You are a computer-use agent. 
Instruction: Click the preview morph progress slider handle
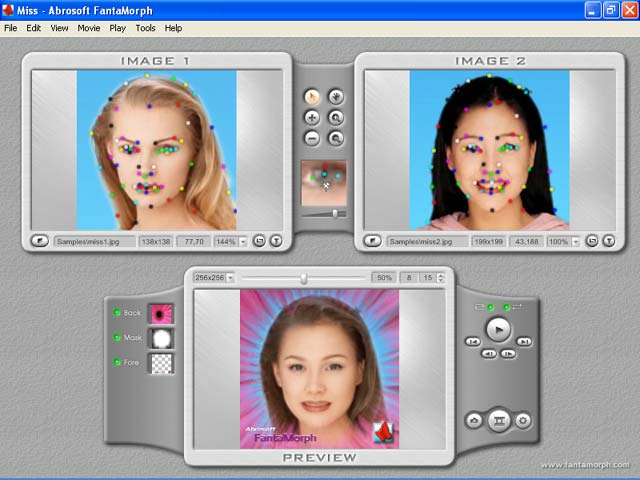[304, 278]
